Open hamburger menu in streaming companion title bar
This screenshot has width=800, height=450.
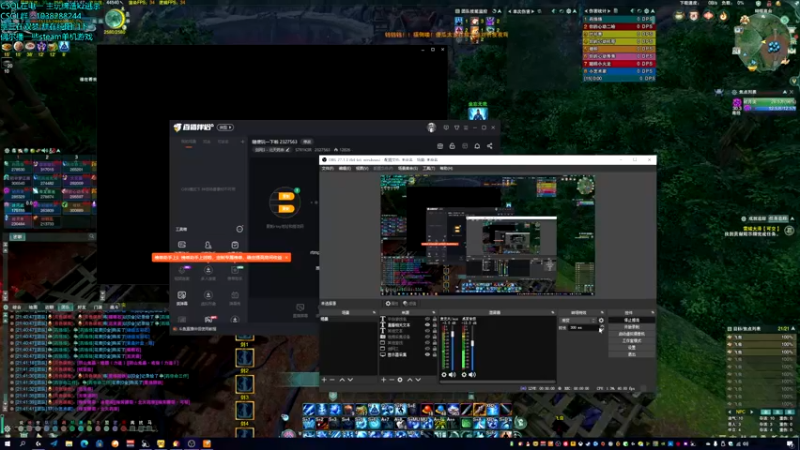coord(466,128)
